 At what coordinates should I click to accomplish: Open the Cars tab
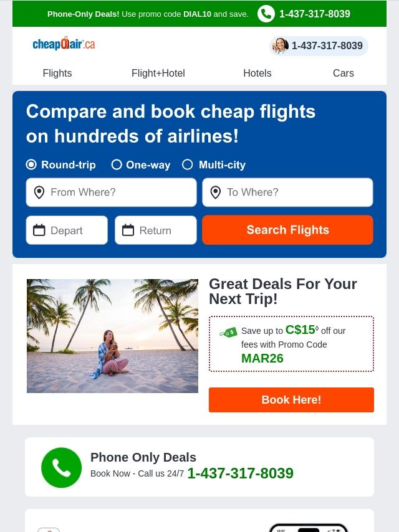344,73
